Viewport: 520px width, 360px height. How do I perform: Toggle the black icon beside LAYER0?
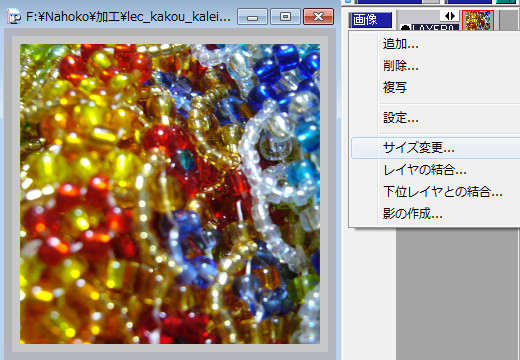tap(405, 28)
